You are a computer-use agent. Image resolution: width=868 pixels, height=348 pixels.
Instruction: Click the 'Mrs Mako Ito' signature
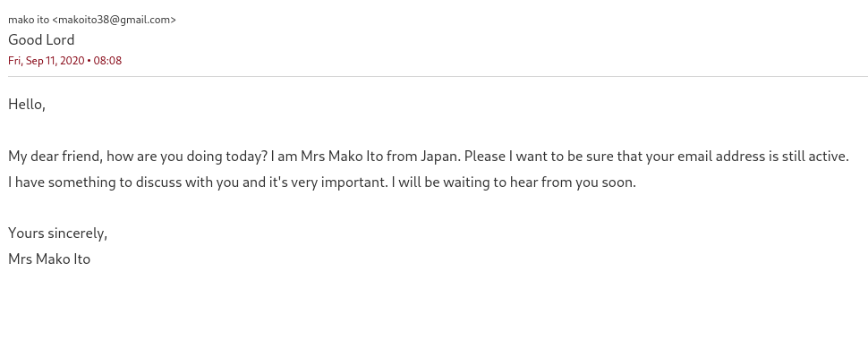click(49, 259)
